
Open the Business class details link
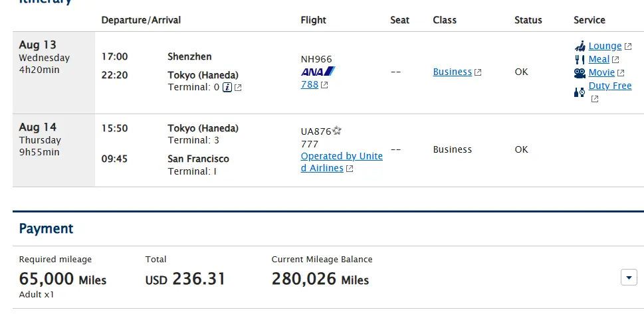pos(452,72)
